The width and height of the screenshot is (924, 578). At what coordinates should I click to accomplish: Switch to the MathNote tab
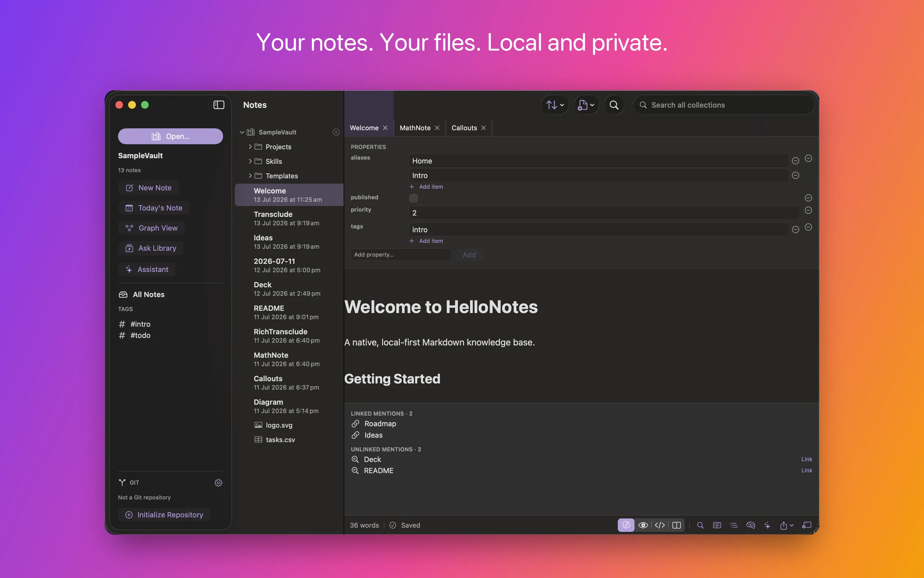click(x=415, y=128)
